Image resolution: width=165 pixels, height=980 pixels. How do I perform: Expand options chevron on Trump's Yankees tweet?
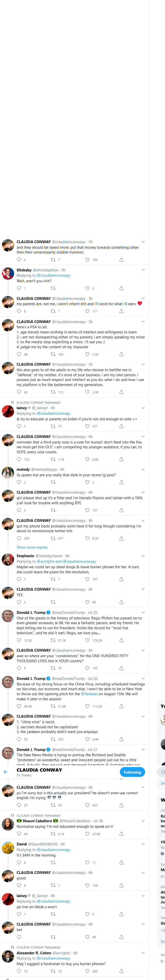point(143,678)
